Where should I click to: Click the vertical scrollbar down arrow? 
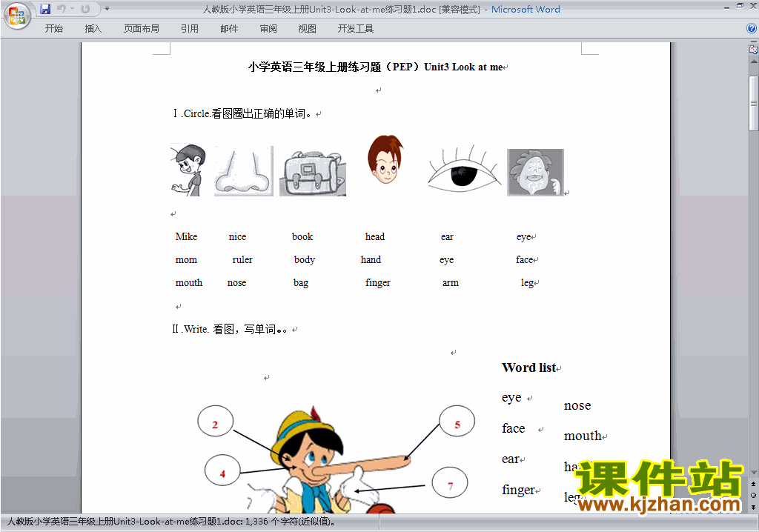click(x=753, y=473)
